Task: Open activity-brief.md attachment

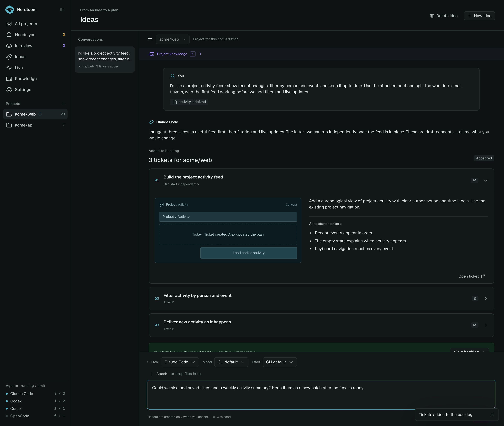Action: point(189,102)
